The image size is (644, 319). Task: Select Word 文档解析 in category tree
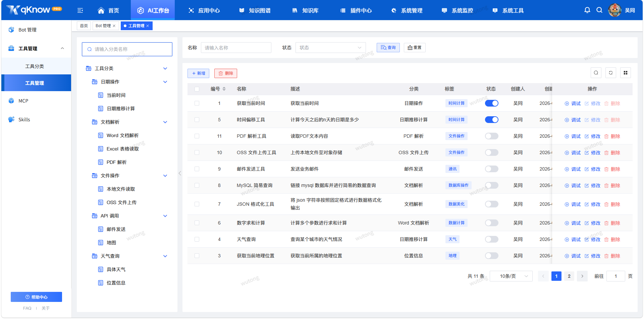tap(122, 135)
